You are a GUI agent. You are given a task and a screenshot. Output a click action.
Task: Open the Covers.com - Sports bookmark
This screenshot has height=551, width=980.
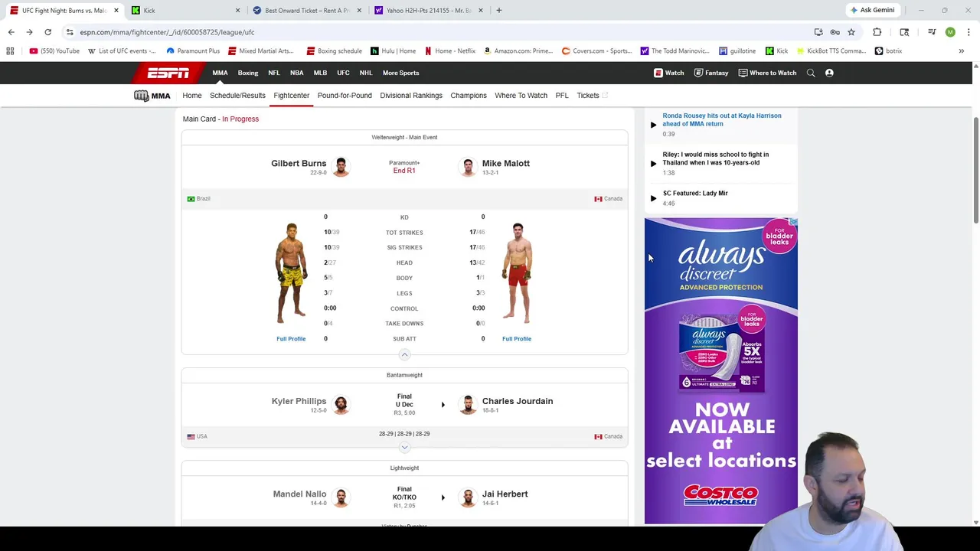(596, 51)
